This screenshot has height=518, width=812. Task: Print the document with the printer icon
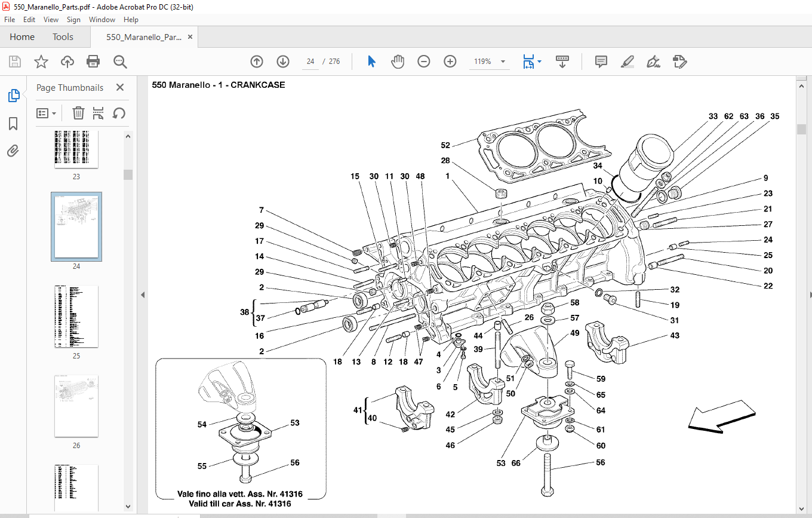coord(93,62)
